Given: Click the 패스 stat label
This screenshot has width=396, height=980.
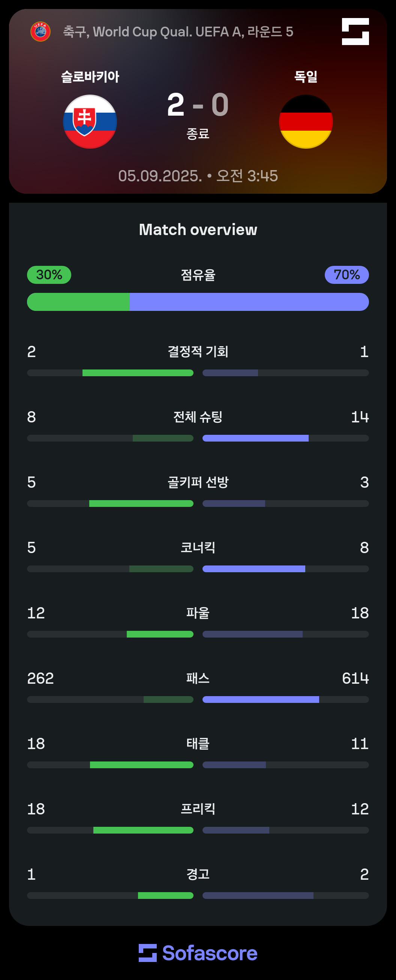Looking at the screenshot, I should tap(198, 678).
